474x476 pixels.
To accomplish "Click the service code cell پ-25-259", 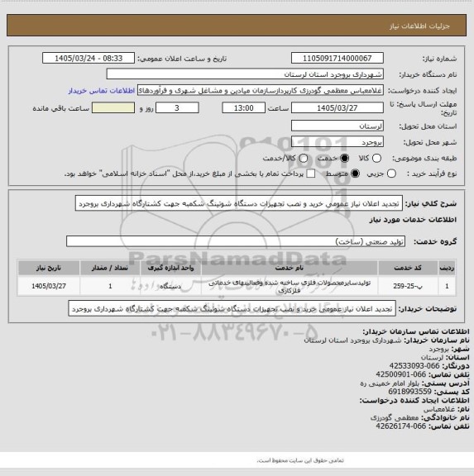I will coord(408,286).
